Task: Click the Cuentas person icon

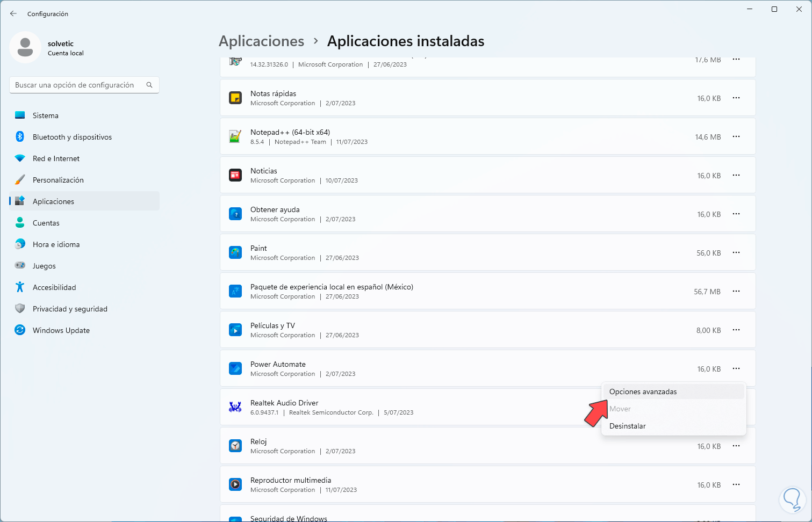Action: click(x=20, y=223)
